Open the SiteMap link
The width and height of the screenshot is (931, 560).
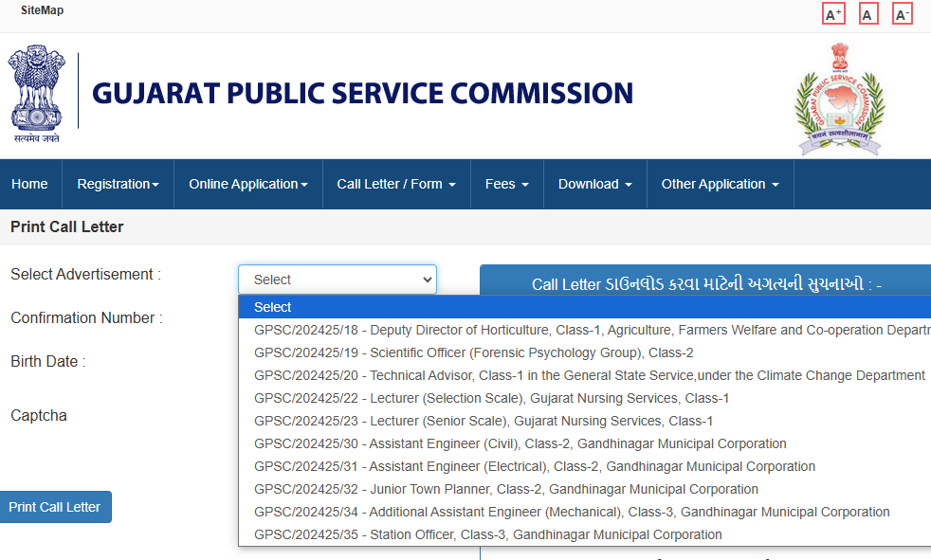coord(42,10)
